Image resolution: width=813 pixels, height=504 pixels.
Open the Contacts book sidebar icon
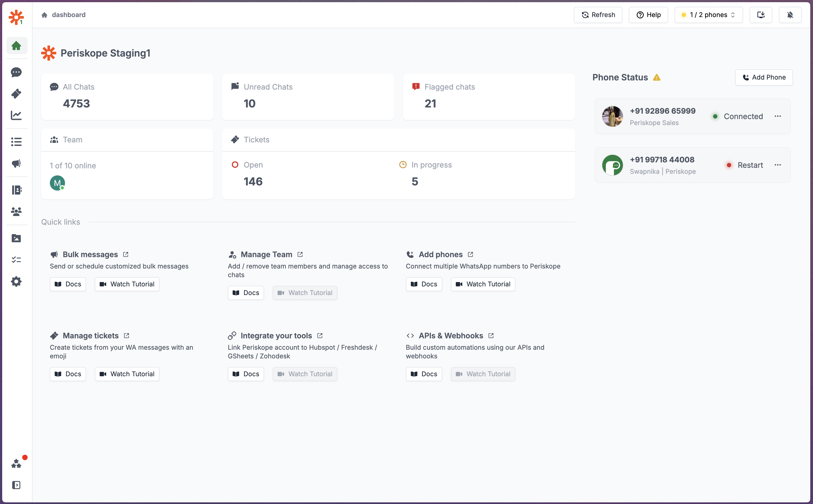[x=16, y=190]
